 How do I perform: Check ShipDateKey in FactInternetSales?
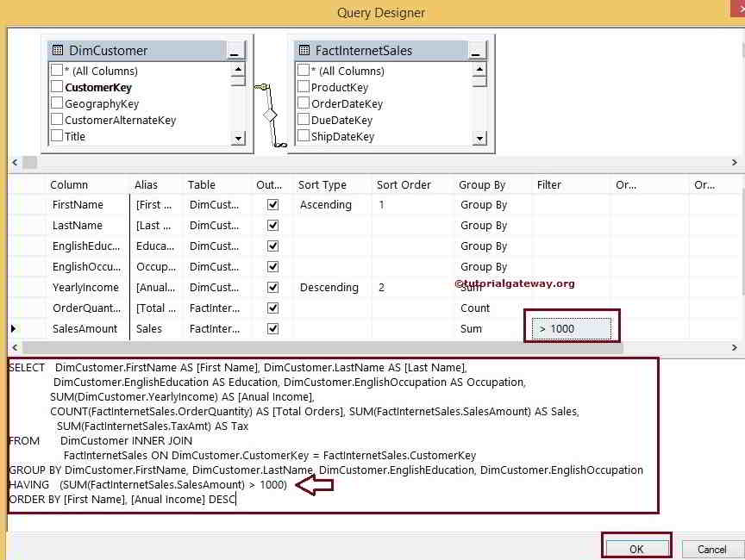(x=304, y=136)
